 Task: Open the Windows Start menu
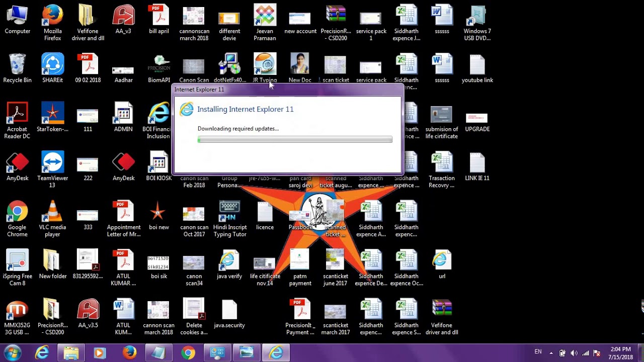click(13, 353)
